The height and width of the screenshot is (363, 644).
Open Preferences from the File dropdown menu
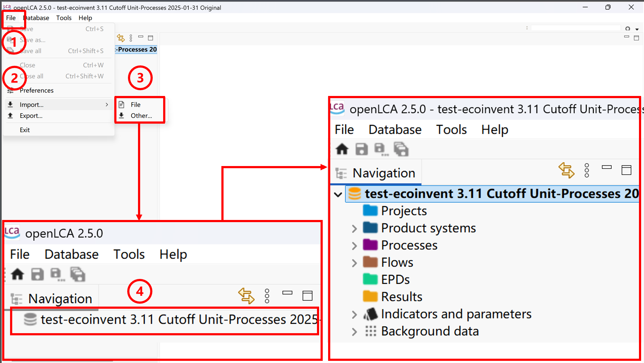point(36,91)
